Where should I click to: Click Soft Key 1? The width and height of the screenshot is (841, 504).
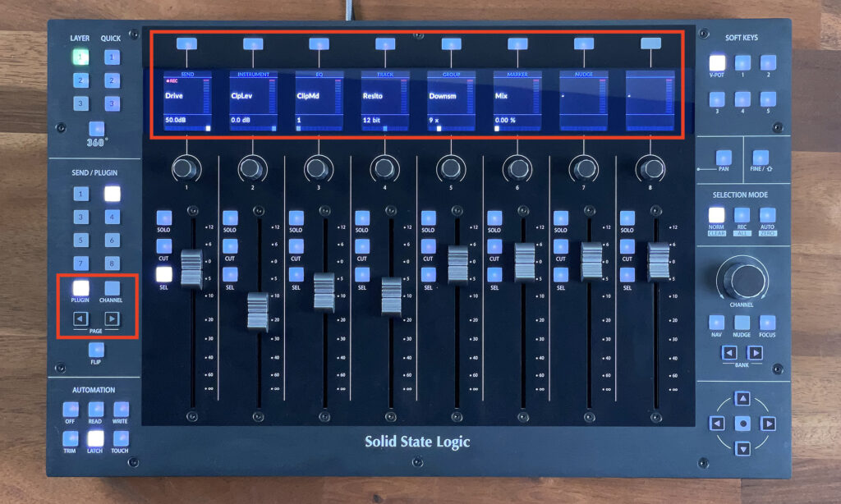pos(742,62)
